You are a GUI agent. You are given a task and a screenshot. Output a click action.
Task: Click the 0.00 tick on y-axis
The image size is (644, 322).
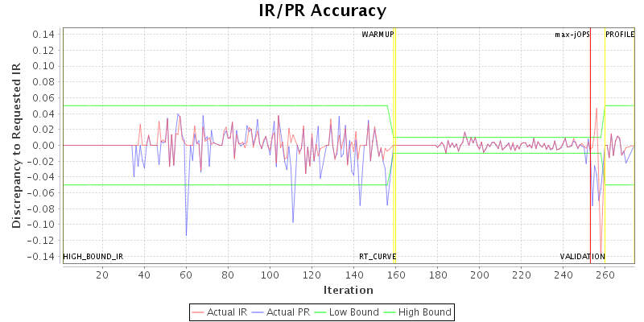click(45, 145)
